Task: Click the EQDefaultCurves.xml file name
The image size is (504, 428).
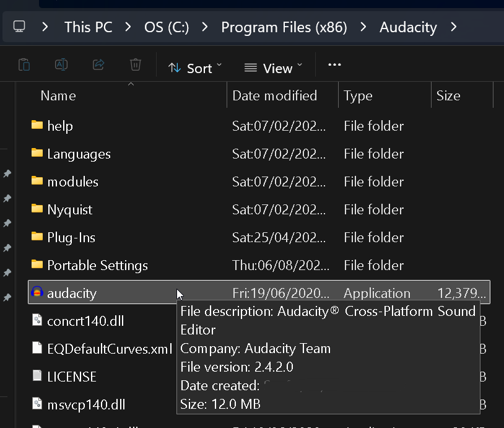Action: coord(110,349)
